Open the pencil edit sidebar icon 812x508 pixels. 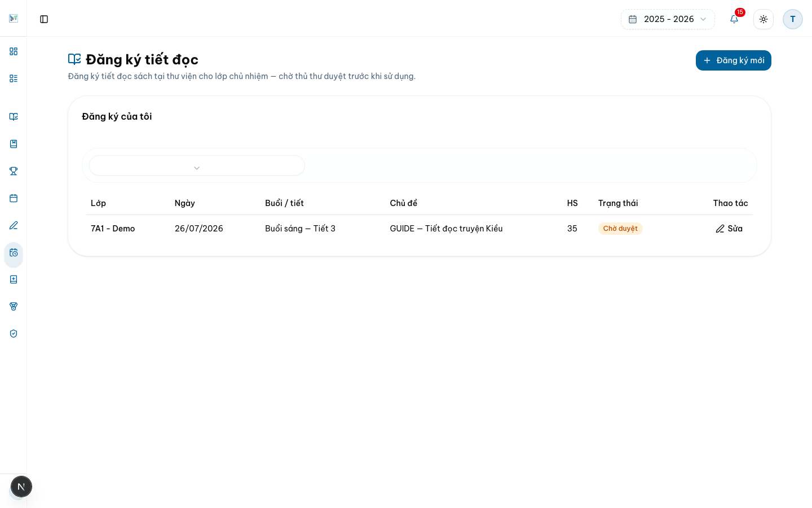pyautogui.click(x=14, y=225)
